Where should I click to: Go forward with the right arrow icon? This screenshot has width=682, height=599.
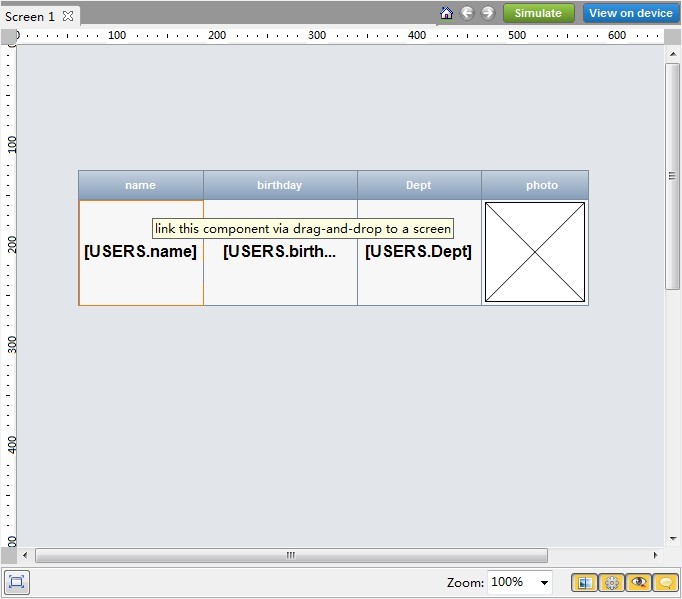click(488, 13)
